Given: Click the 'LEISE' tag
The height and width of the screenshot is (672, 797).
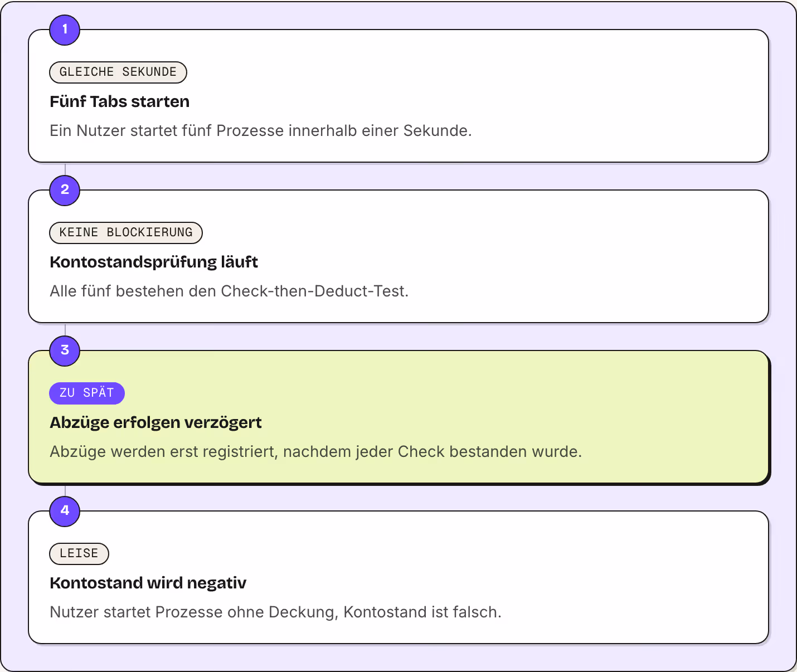Looking at the screenshot, I should click(x=79, y=553).
